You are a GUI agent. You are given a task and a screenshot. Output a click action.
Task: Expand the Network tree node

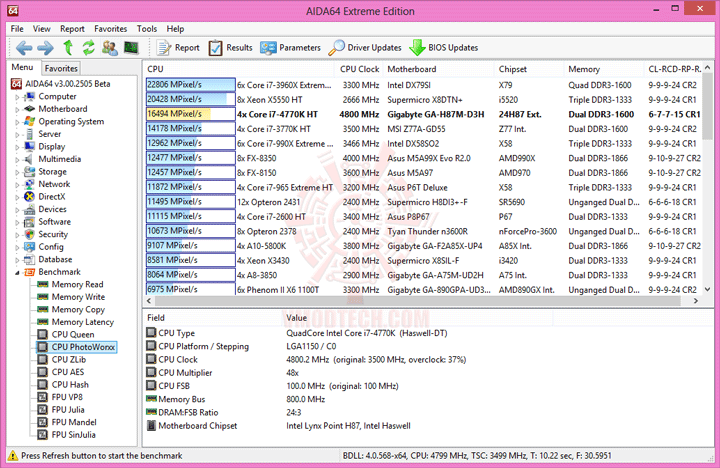(x=17, y=185)
